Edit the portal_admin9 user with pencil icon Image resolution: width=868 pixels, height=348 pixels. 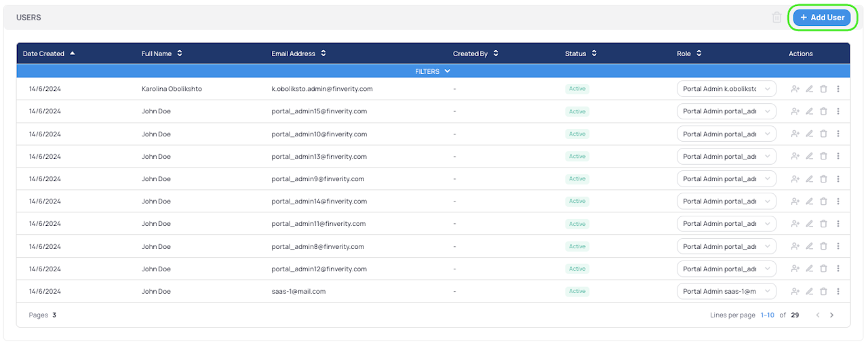(x=809, y=179)
